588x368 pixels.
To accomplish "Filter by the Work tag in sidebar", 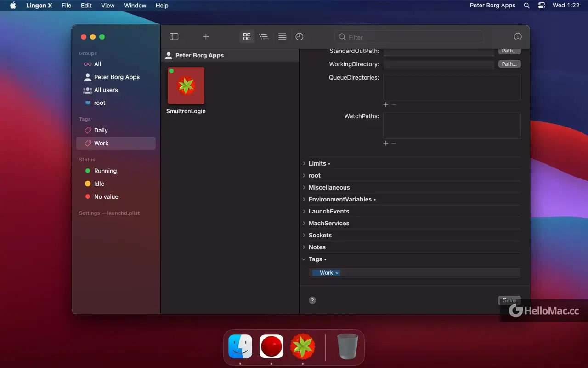I will [116, 144].
